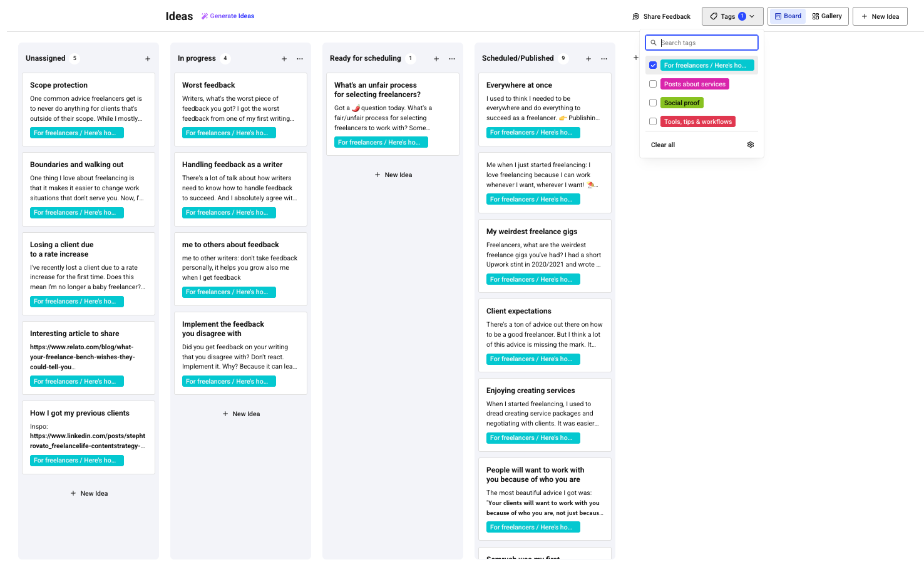Select the red Tools, tips & workflows tag
This screenshot has height=567, width=924.
pyautogui.click(x=698, y=121)
